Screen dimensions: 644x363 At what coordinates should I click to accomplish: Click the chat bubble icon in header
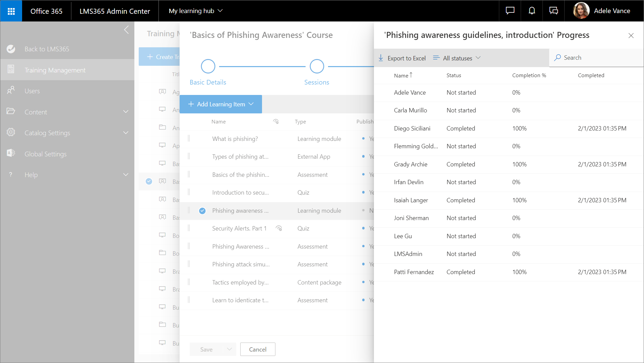coord(510,11)
